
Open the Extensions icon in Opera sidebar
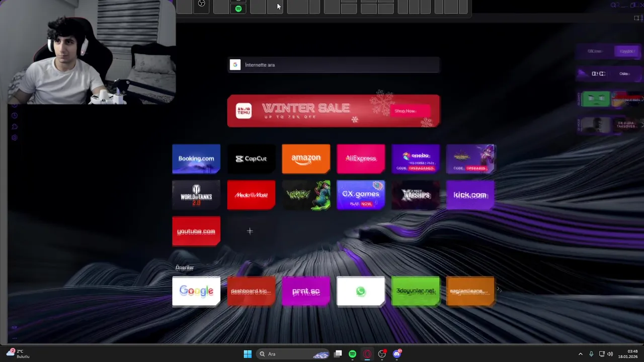pos(15,127)
